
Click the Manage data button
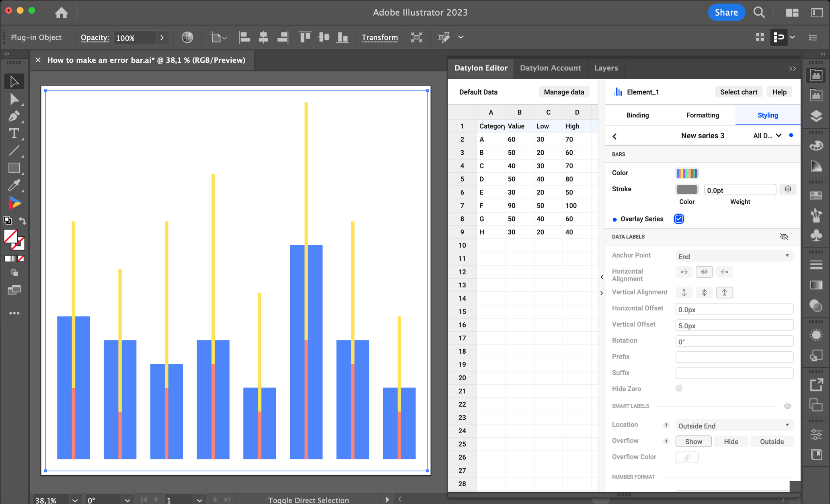(564, 92)
